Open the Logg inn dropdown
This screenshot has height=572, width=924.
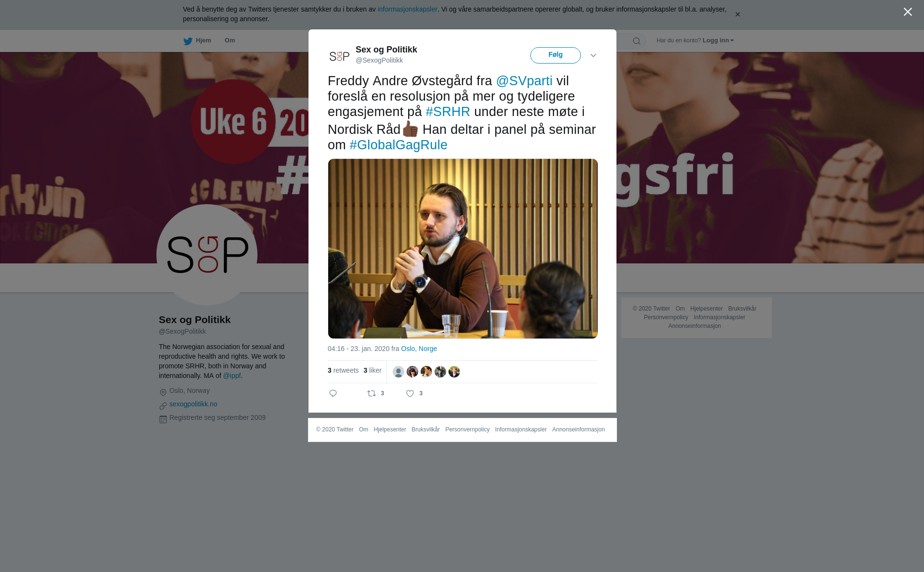click(718, 40)
